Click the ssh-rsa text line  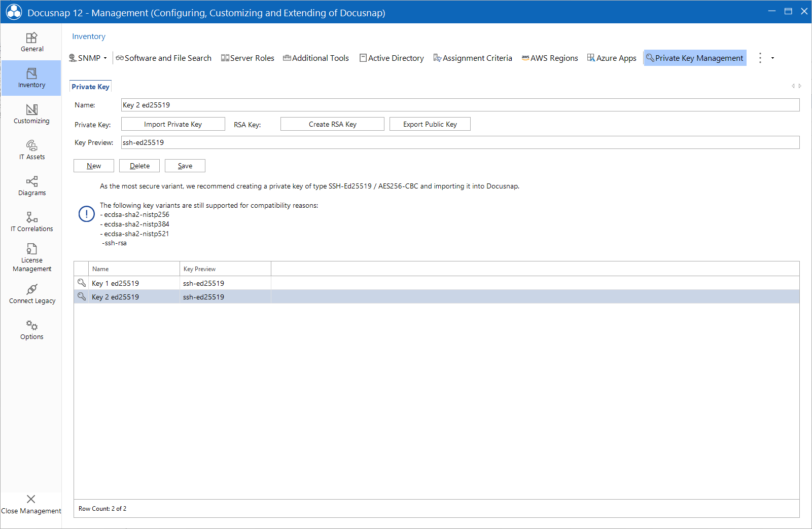click(115, 243)
